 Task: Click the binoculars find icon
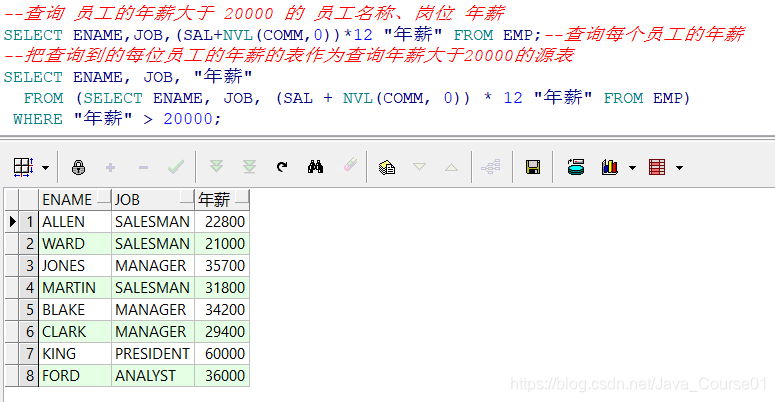[315, 167]
